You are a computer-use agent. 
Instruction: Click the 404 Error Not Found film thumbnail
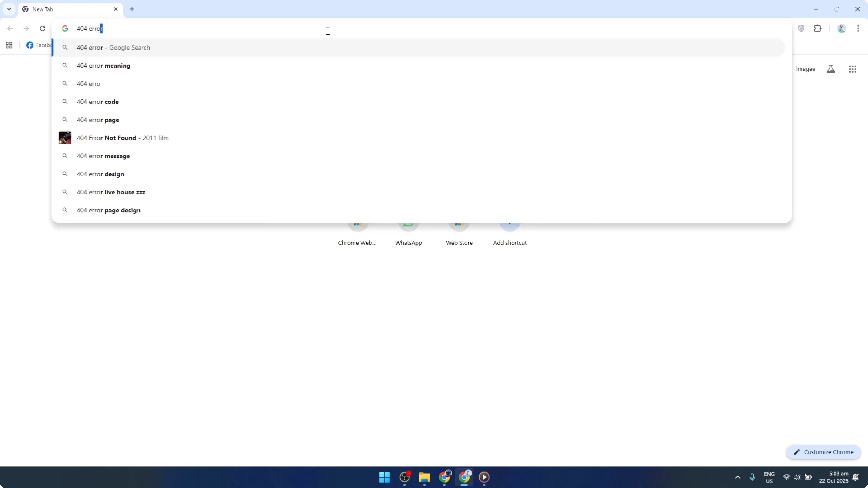[65, 137]
